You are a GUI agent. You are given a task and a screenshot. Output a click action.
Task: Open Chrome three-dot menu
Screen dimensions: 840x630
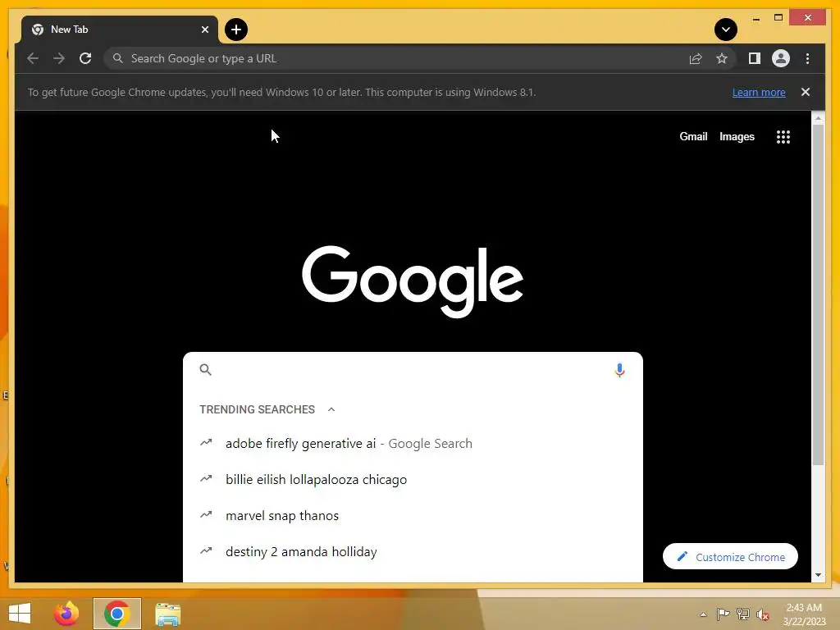click(x=807, y=58)
